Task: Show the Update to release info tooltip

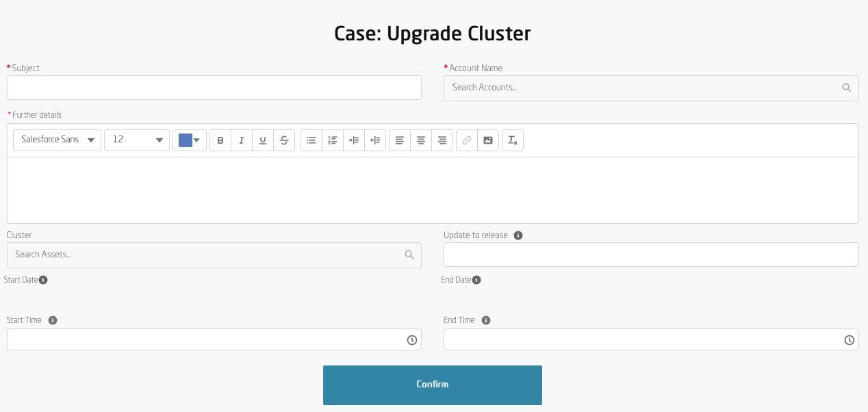Action: coord(518,235)
